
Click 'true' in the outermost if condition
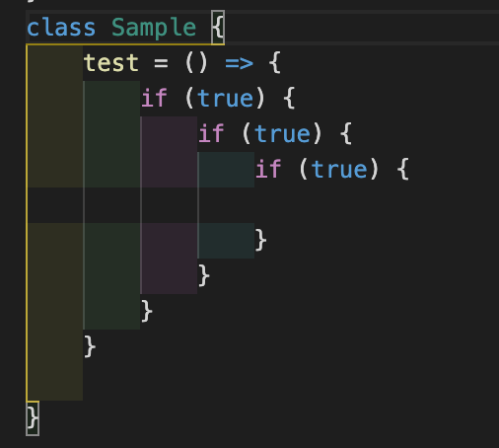point(226,99)
